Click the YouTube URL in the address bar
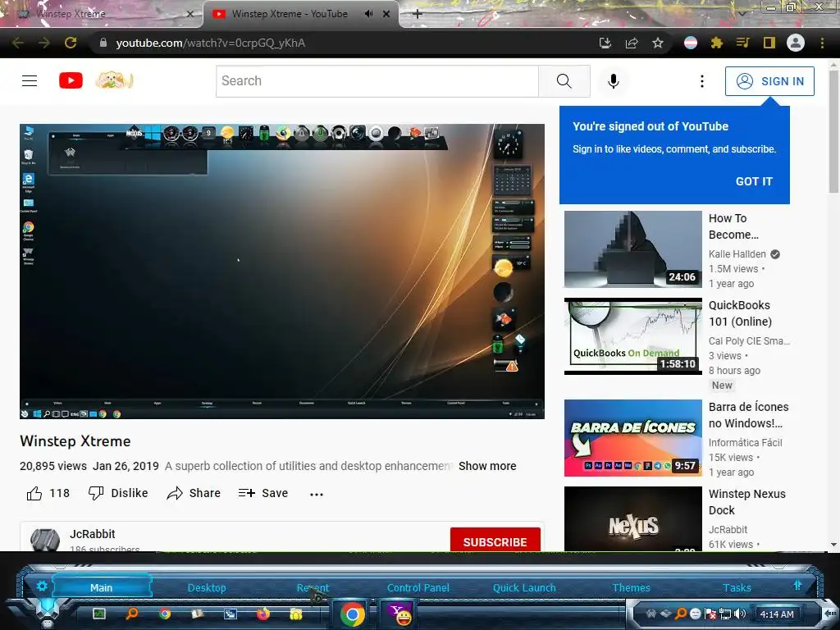 pos(211,43)
